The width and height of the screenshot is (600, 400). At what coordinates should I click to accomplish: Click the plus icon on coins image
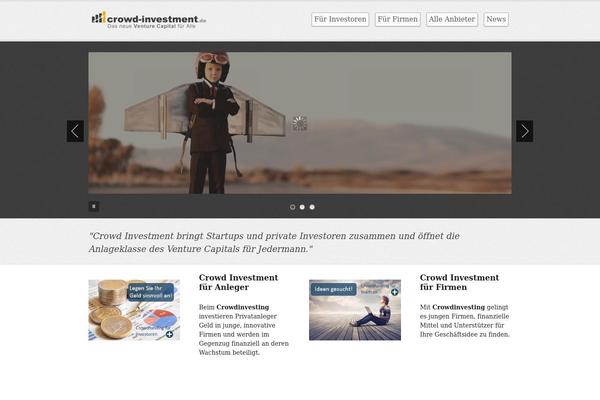pyautogui.click(x=169, y=334)
